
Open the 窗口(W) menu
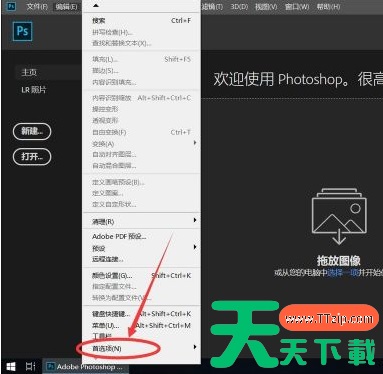pos(297,6)
